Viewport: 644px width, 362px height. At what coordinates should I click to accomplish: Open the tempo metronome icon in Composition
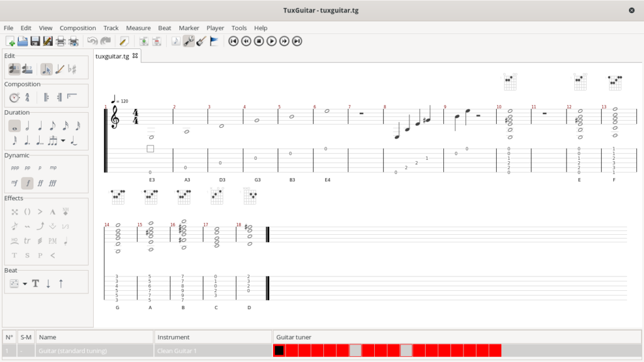click(x=14, y=98)
